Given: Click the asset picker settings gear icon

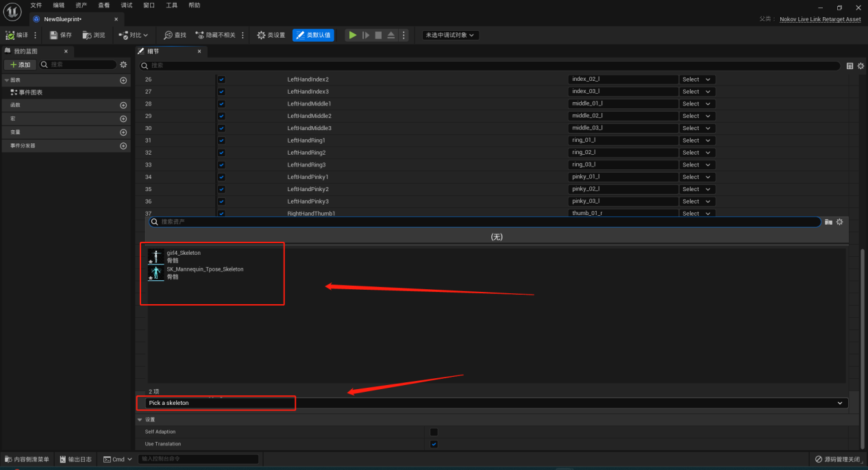Looking at the screenshot, I should click(x=839, y=222).
